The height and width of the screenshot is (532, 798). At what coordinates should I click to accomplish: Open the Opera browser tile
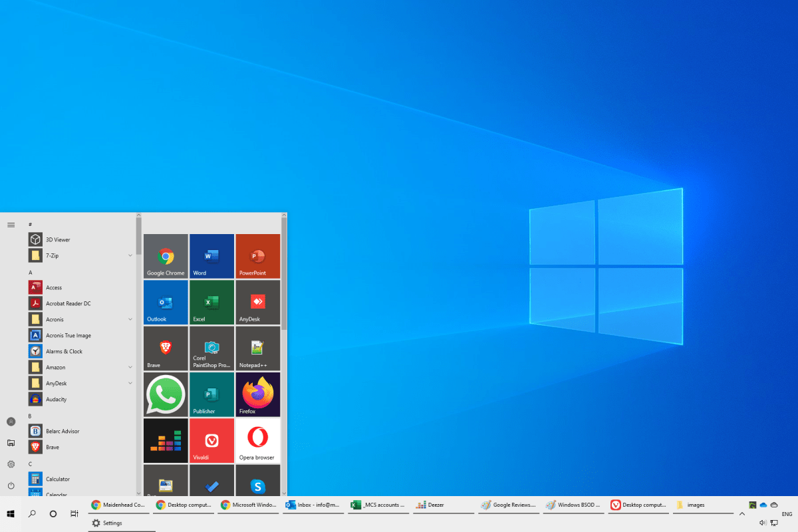(x=258, y=440)
